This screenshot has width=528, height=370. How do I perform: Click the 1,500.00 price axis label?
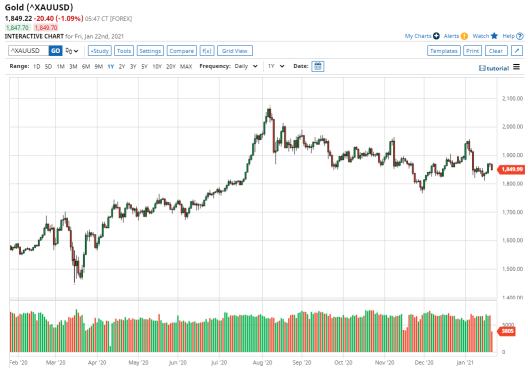point(513,269)
